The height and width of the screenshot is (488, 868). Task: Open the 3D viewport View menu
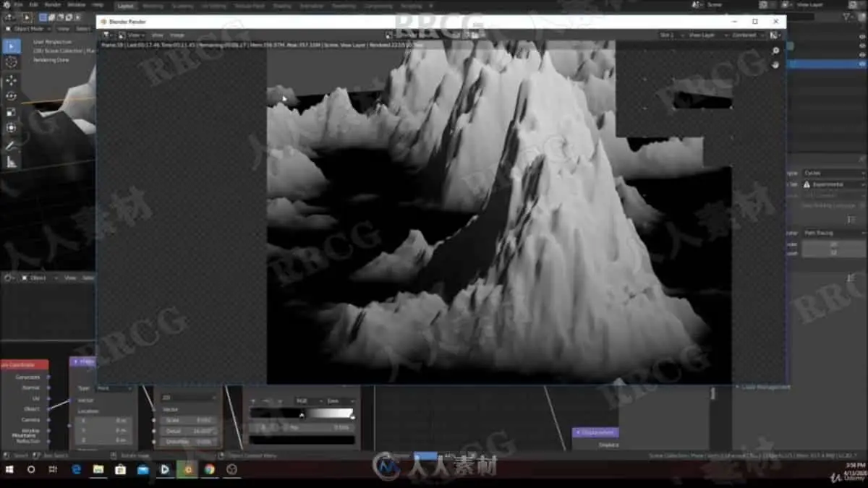(63, 29)
